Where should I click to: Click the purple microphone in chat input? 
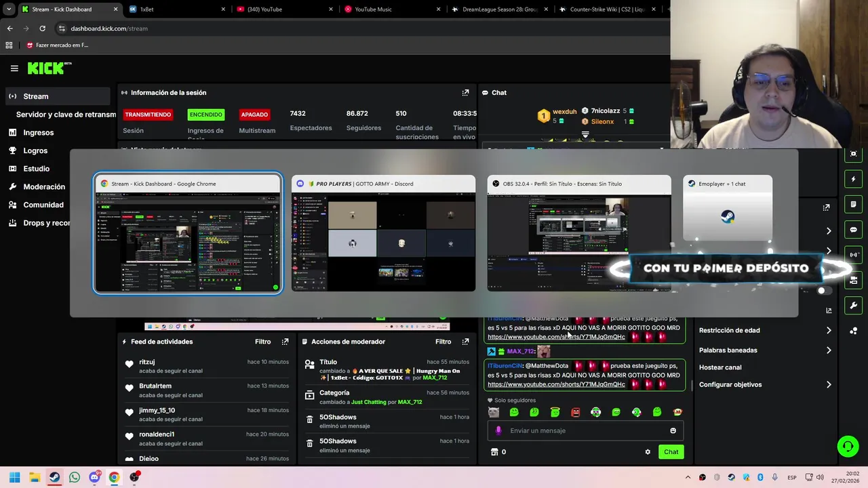498,430
